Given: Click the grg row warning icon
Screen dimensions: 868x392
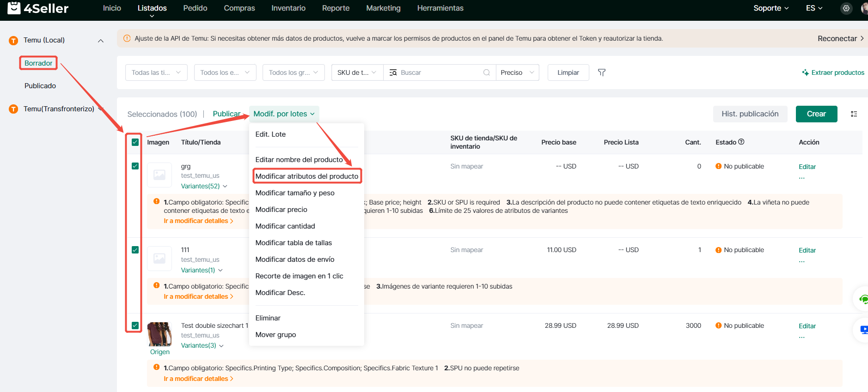Looking at the screenshot, I should [157, 201].
